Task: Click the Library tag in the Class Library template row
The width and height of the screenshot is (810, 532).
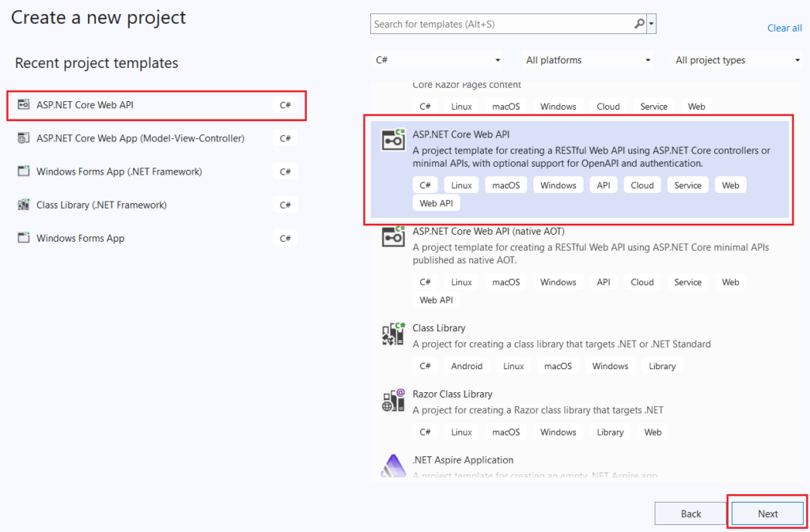Action: click(662, 366)
